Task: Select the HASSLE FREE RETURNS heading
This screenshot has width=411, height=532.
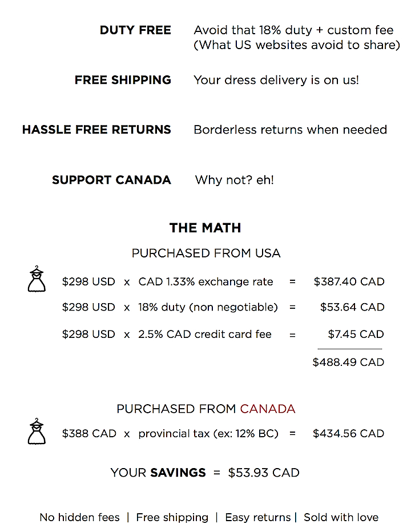Action: pyautogui.click(x=96, y=130)
